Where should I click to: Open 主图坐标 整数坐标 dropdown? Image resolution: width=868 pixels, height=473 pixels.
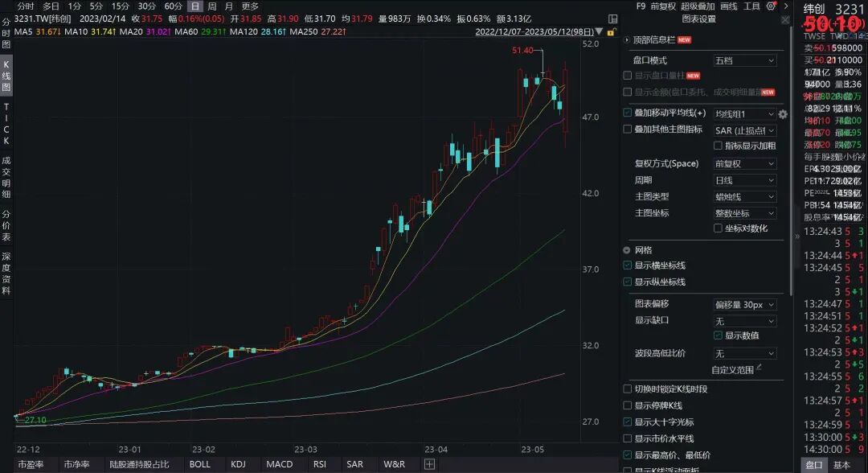(x=744, y=213)
